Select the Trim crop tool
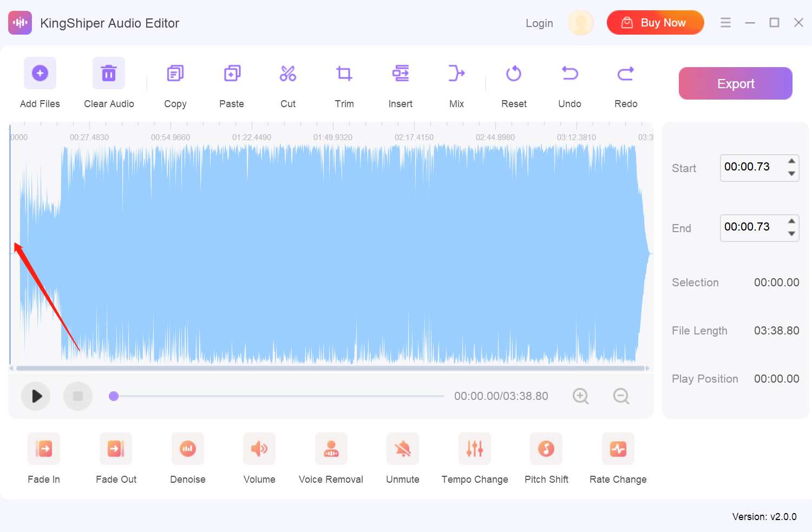The width and height of the screenshot is (812, 532). coord(344,73)
